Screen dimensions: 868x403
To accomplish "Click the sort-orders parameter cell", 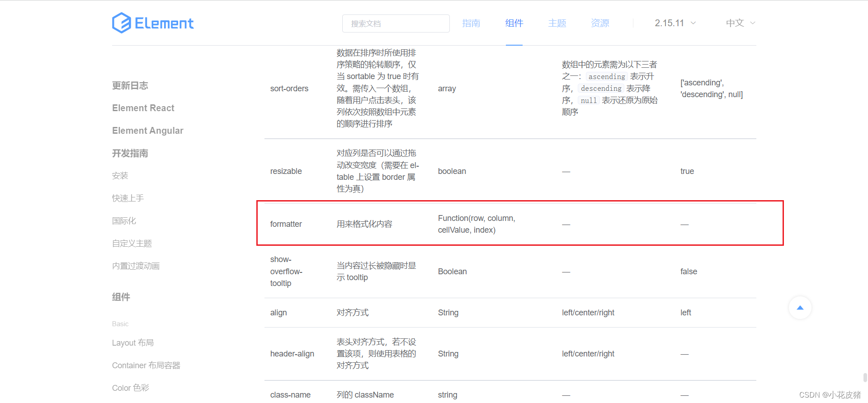I will point(289,89).
